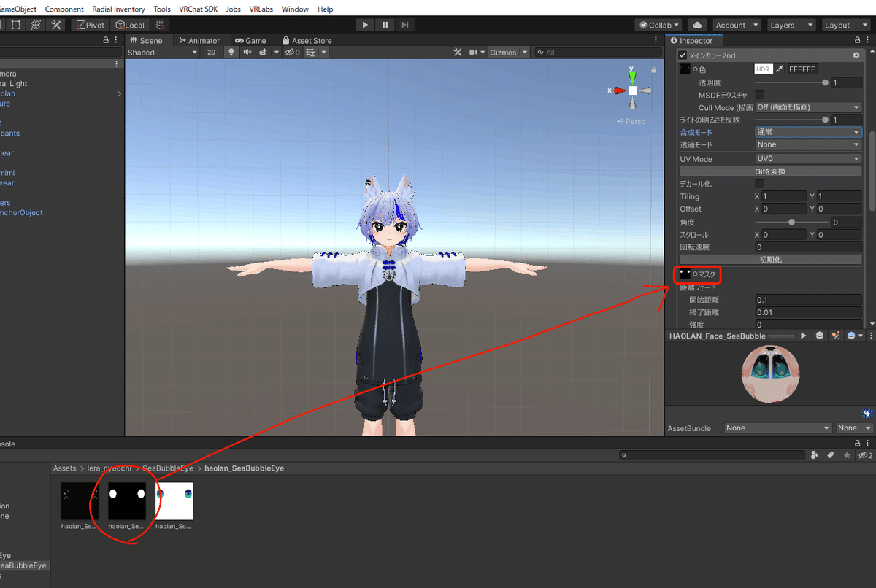Screen dimensions: 876x588
Task: Open Unity cloud services
Action: pos(698,25)
